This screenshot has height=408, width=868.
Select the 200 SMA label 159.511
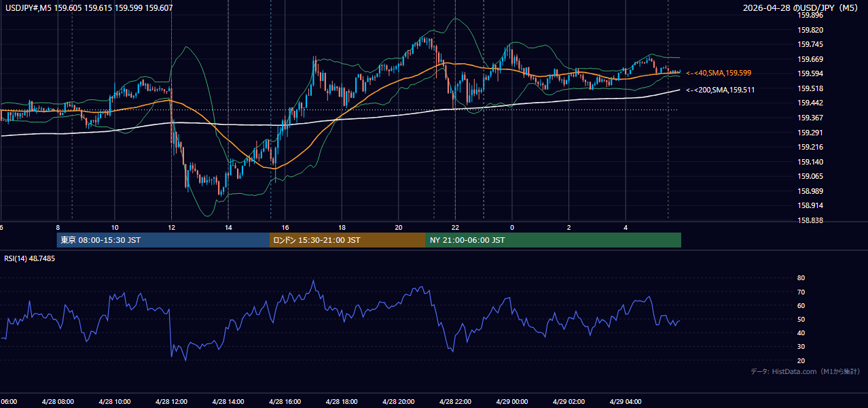(x=720, y=90)
